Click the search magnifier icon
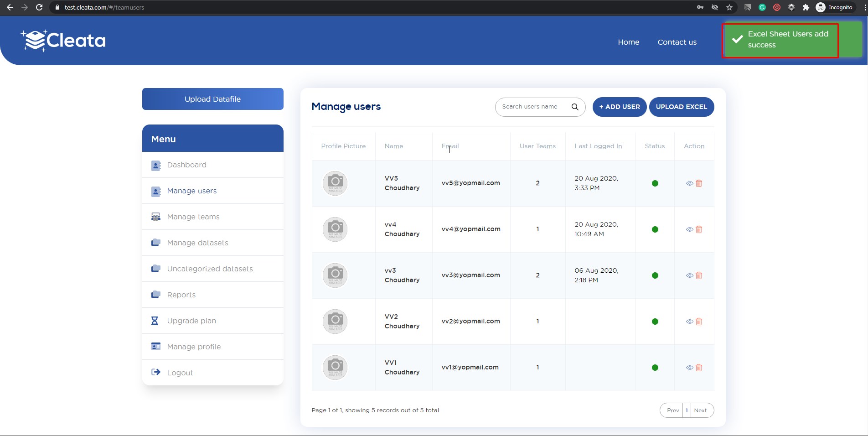The image size is (868, 436). click(575, 107)
